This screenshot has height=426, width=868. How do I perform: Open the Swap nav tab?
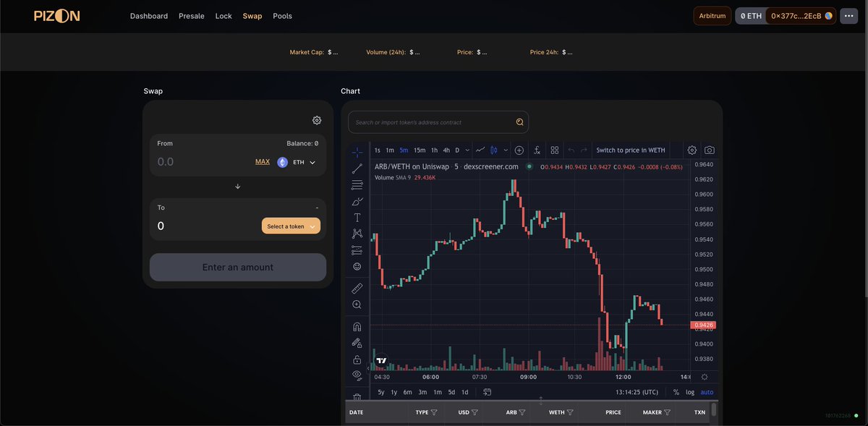point(252,16)
